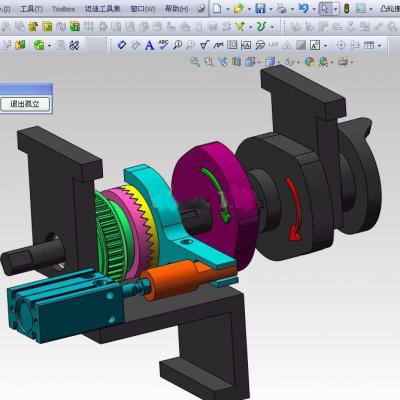Click Zoom to Area icon
The width and height of the screenshot is (400, 400).
coord(209,61)
